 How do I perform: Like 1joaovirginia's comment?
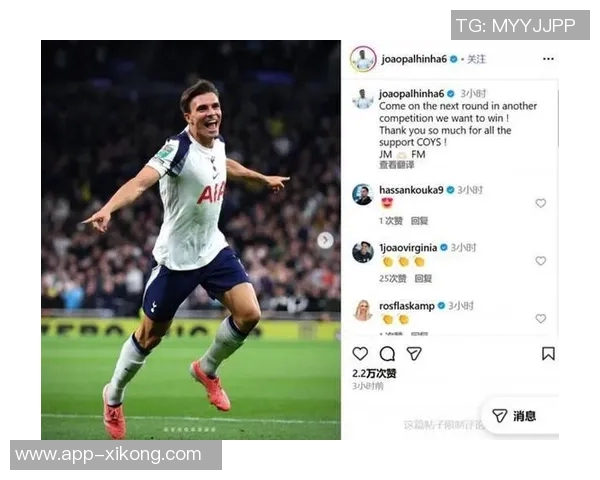tap(540, 261)
